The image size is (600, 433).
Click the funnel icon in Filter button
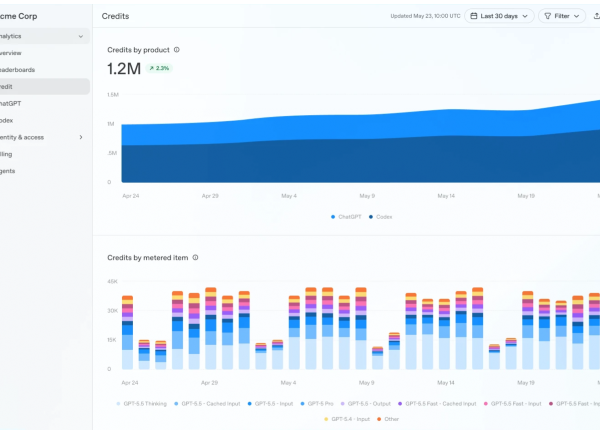[x=548, y=16]
